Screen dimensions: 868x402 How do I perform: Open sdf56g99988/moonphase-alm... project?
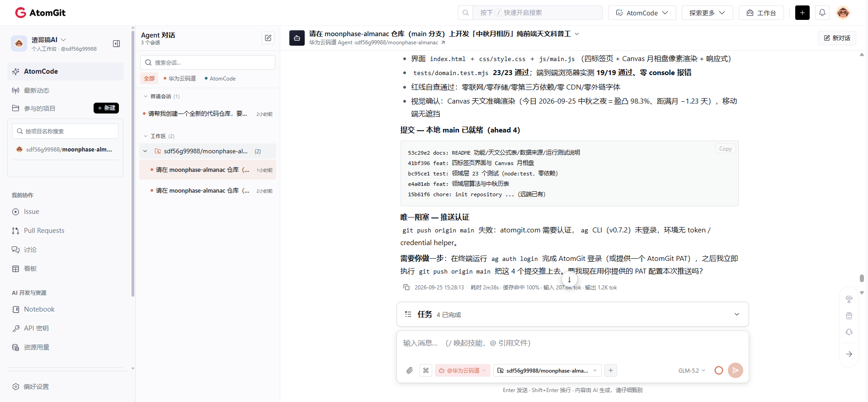[65, 149]
